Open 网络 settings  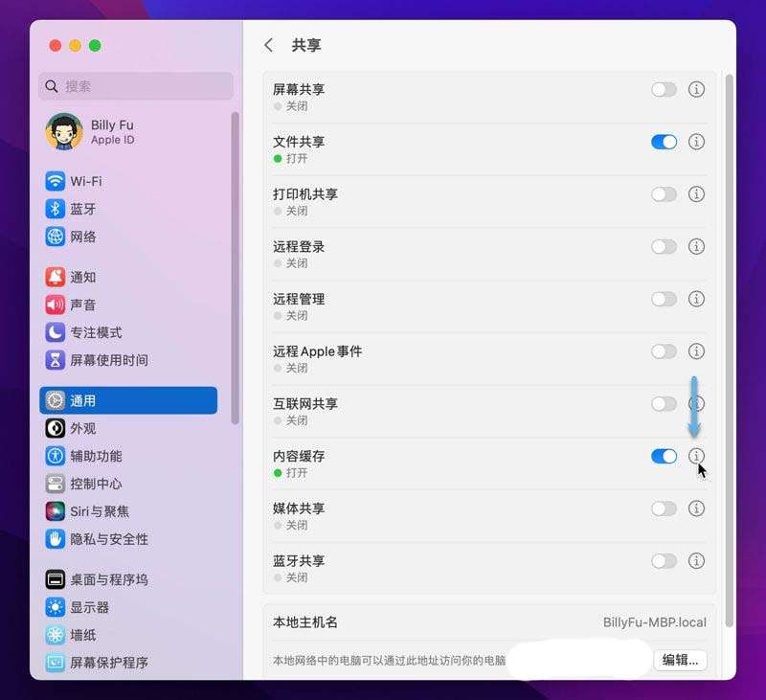89,237
